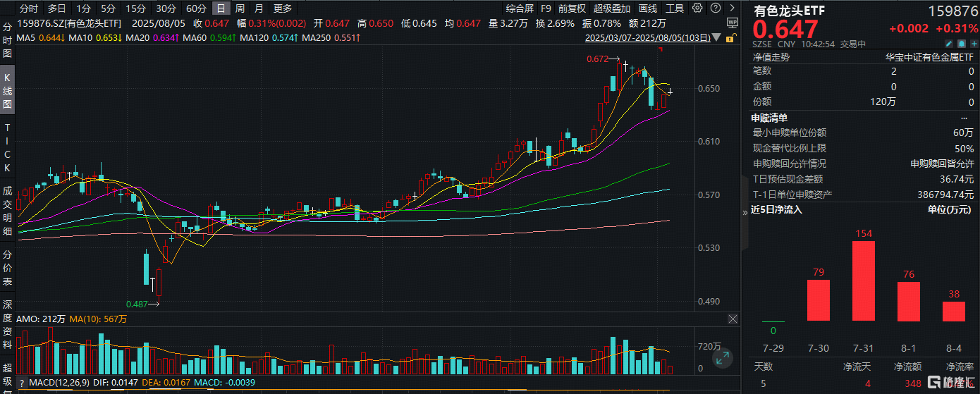The height and width of the screenshot is (394, 980).
Task: Open the 工具 tools menu
Action: point(675,8)
